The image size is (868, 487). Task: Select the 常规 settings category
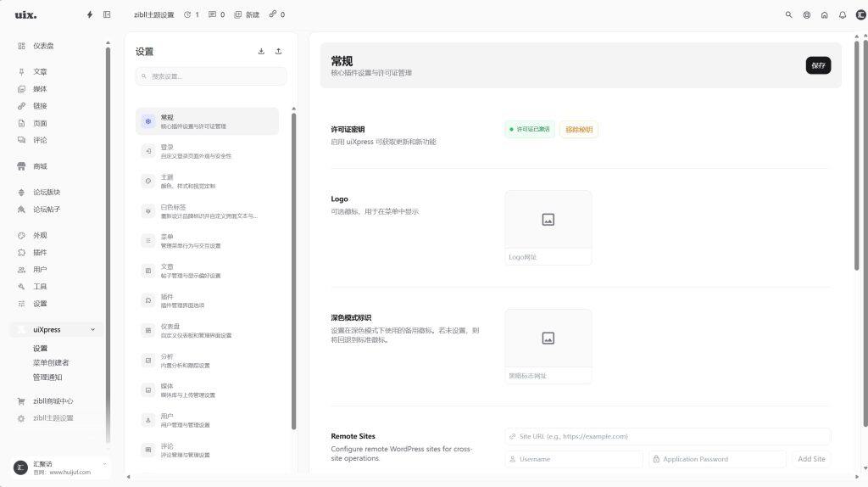208,121
